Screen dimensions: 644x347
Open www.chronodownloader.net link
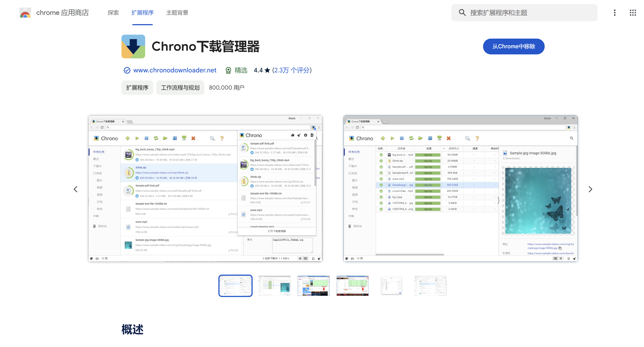[175, 70]
